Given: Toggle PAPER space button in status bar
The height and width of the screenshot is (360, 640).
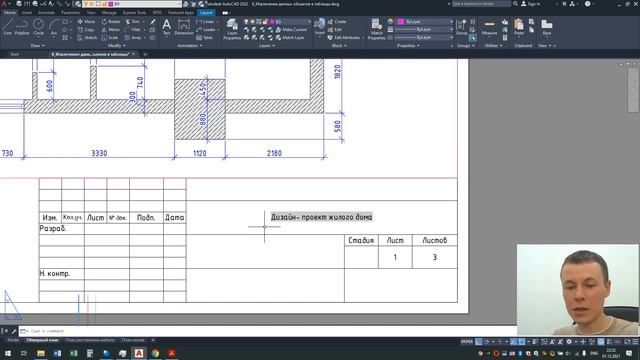Looking at the screenshot, I should [467, 342].
